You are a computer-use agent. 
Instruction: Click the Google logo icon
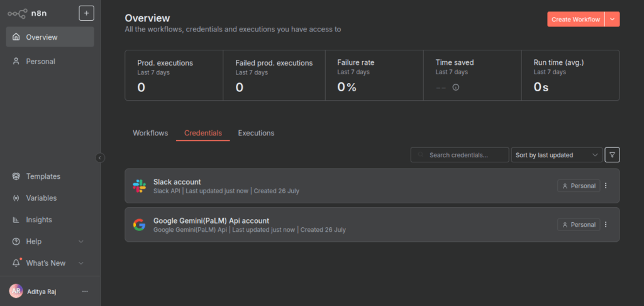pos(139,225)
